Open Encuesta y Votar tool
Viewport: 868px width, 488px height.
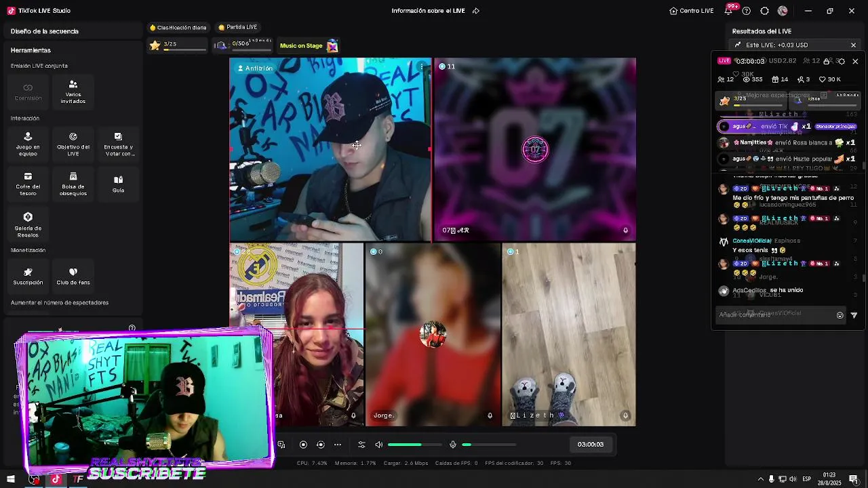click(118, 144)
